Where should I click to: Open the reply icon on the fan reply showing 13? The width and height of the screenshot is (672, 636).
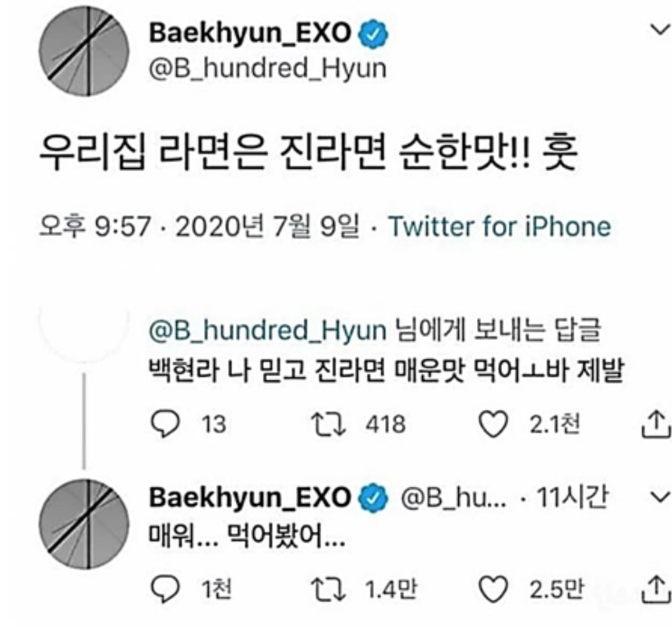pyautogui.click(x=165, y=424)
